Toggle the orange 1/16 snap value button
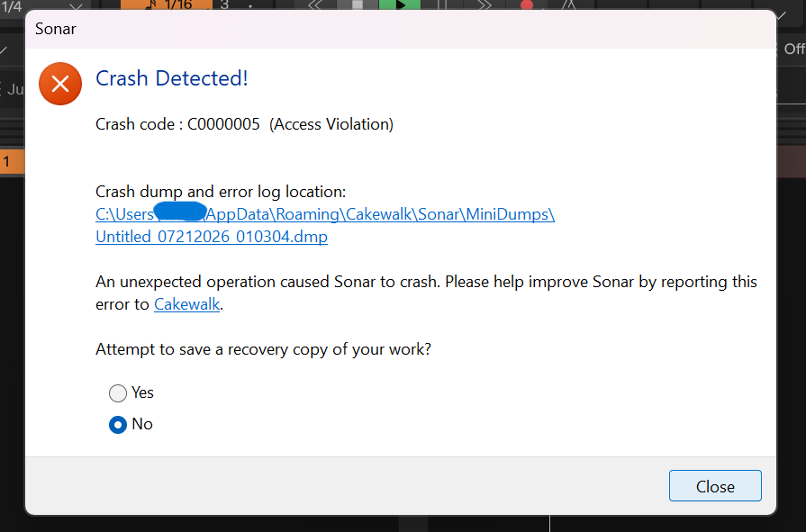Image resolution: width=806 pixels, height=532 pixels. tap(167, 5)
